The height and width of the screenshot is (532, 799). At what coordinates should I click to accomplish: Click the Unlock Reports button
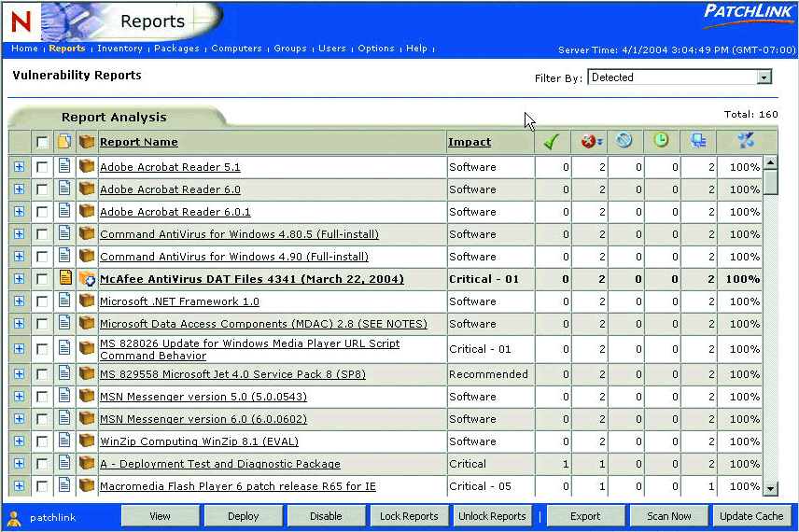[x=492, y=516]
